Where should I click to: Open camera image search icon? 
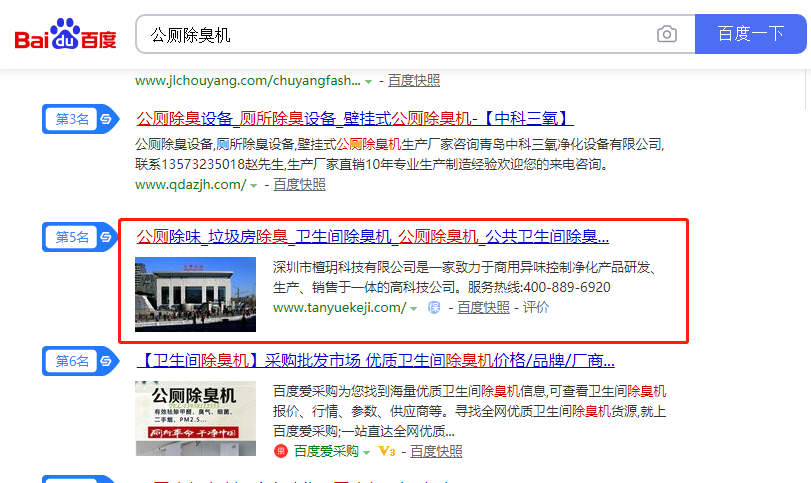pyautogui.click(x=667, y=34)
